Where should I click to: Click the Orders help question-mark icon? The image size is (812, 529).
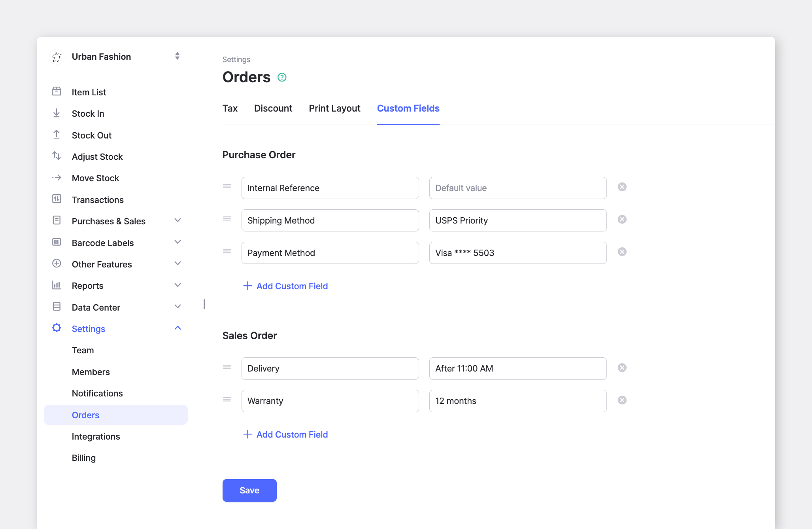pyautogui.click(x=282, y=77)
